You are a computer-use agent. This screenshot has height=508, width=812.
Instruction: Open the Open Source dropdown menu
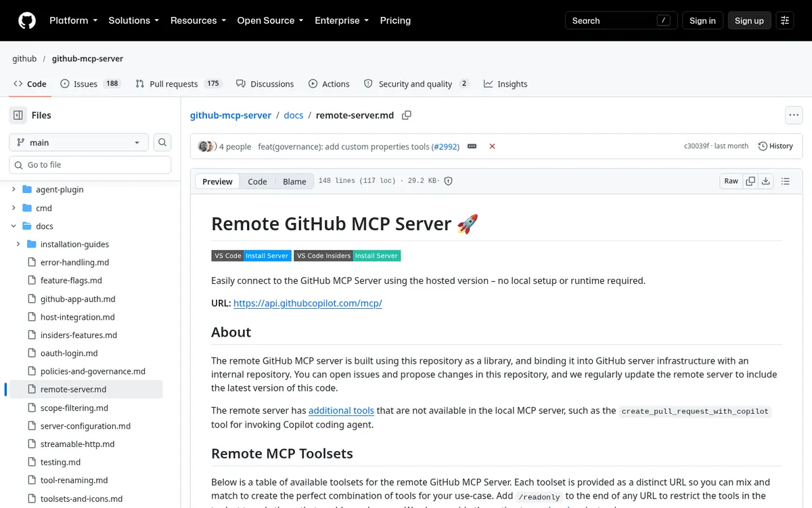271,20
